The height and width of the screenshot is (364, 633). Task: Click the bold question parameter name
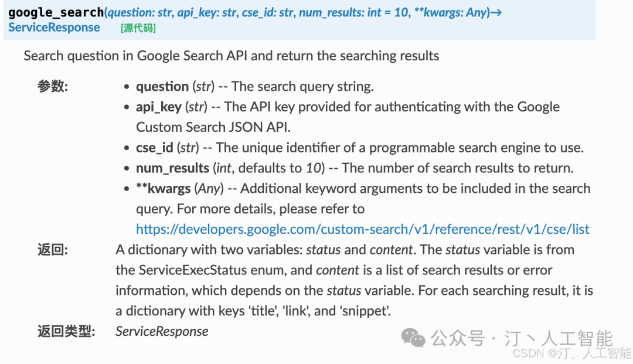(x=162, y=87)
